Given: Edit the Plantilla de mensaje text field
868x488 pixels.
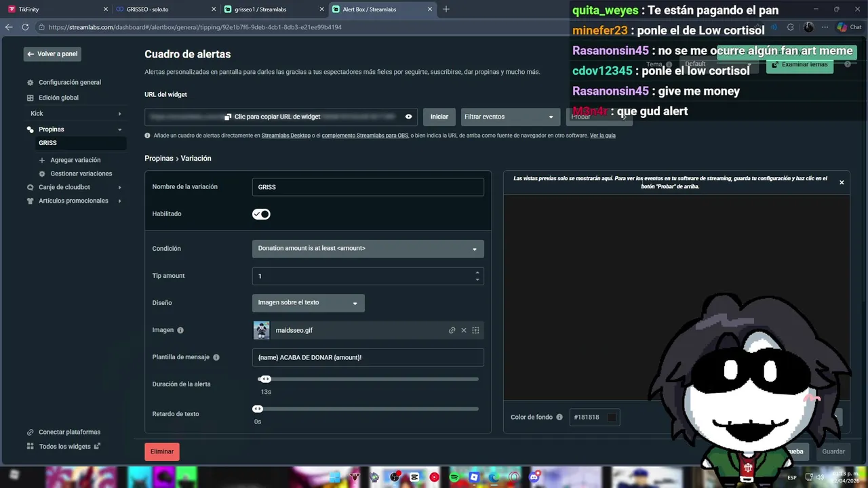Looking at the screenshot, I should [368, 357].
